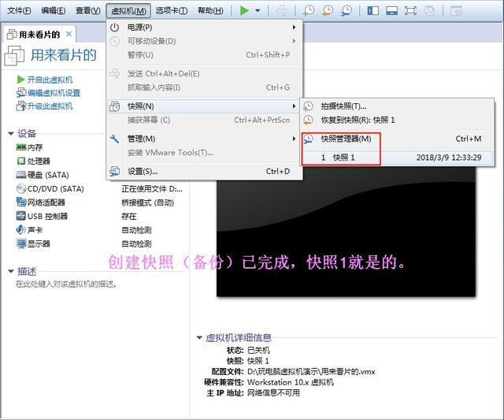Click the display monitor icon
The width and height of the screenshot is (504, 420).
coord(21,243)
